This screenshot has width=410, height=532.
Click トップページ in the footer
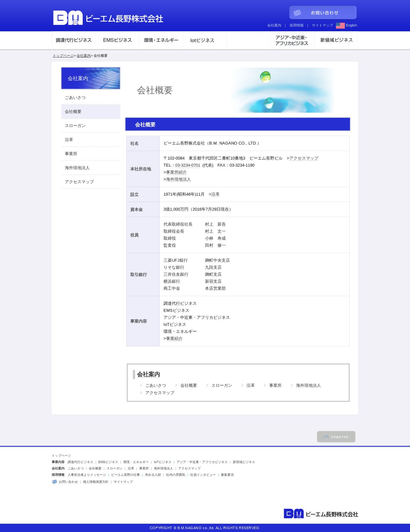[x=61, y=456]
